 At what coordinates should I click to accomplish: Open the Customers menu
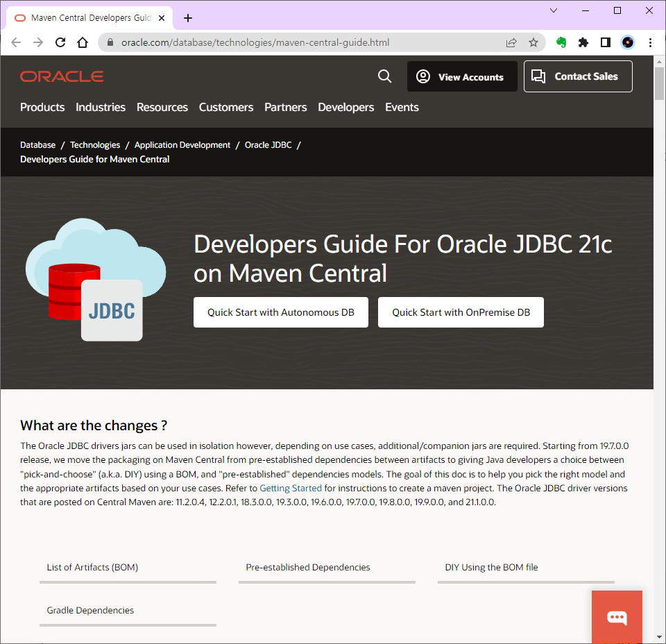click(x=226, y=107)
